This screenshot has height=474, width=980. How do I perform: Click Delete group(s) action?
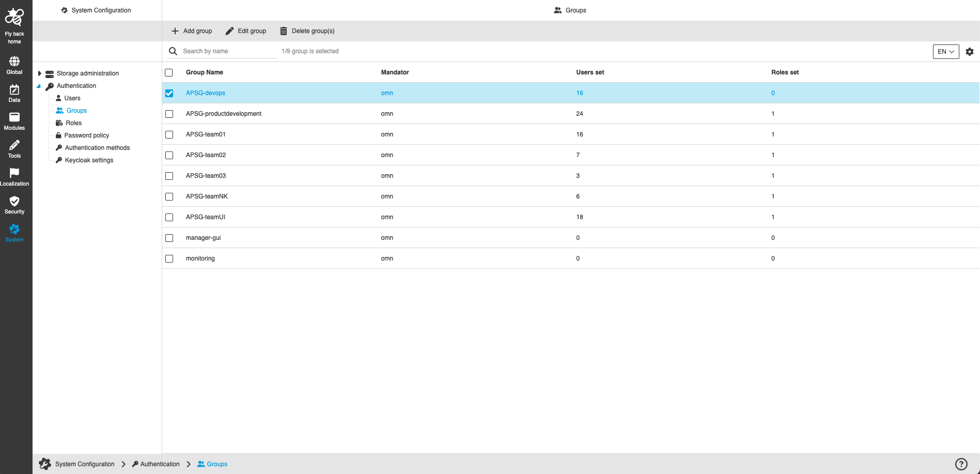[x=307, y=30]
